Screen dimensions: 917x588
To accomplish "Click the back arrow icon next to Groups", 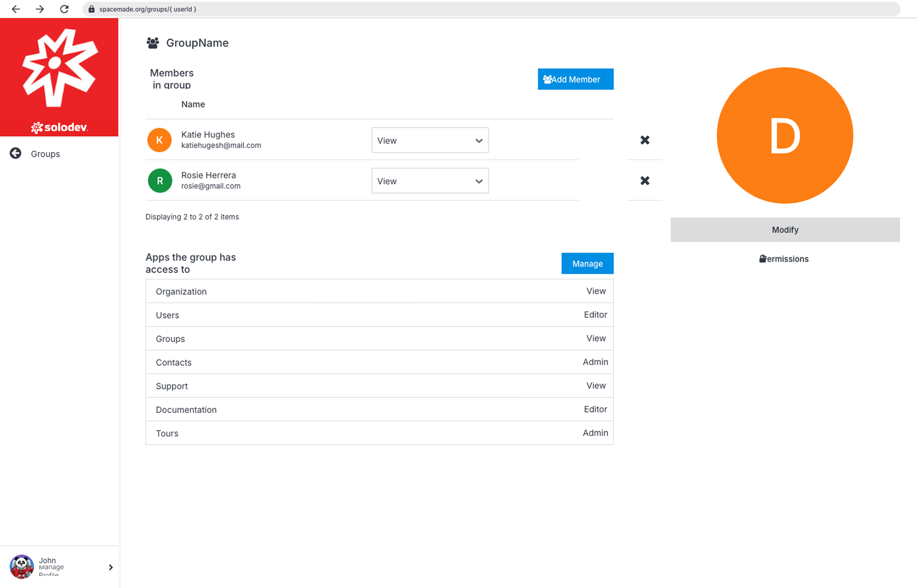I will click(15, 153).
